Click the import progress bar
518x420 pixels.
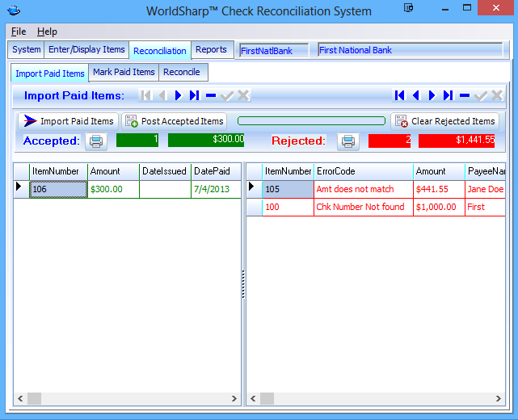point(311,121)
